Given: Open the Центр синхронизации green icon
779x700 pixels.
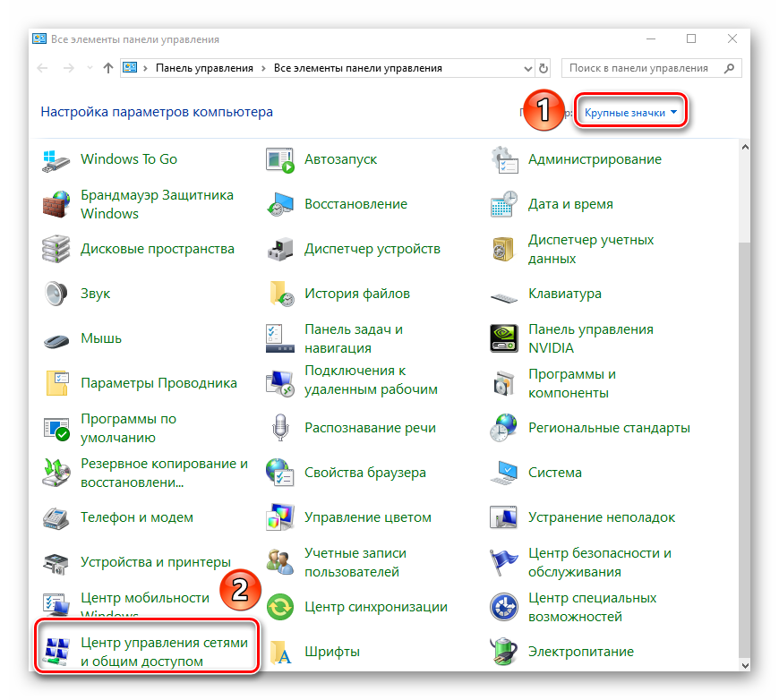Looking at the screenshot, I should coord(279,607).
